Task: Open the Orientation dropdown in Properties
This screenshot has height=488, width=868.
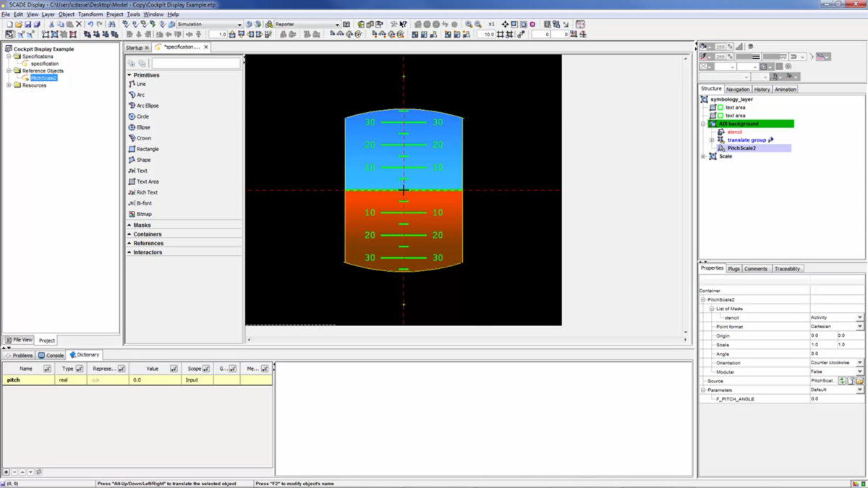Action: [x=859, y=363]
